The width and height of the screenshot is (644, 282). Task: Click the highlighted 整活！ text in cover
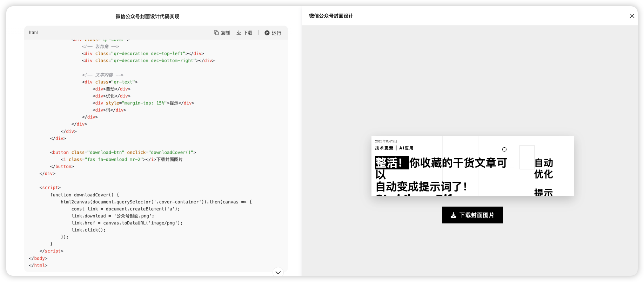click(391, 163)
